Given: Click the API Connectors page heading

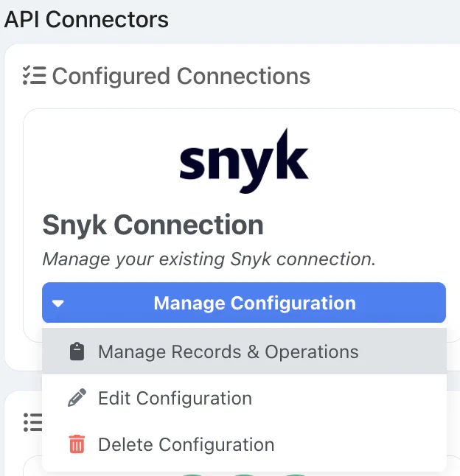Looking at the screenshot, I should (86, 19).
